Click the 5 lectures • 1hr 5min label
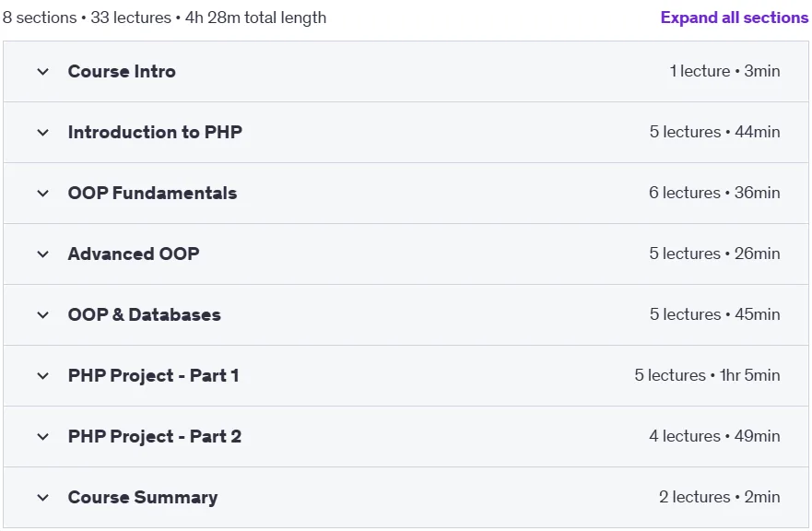Screen dimensions: 812x531 pos(707,375)
